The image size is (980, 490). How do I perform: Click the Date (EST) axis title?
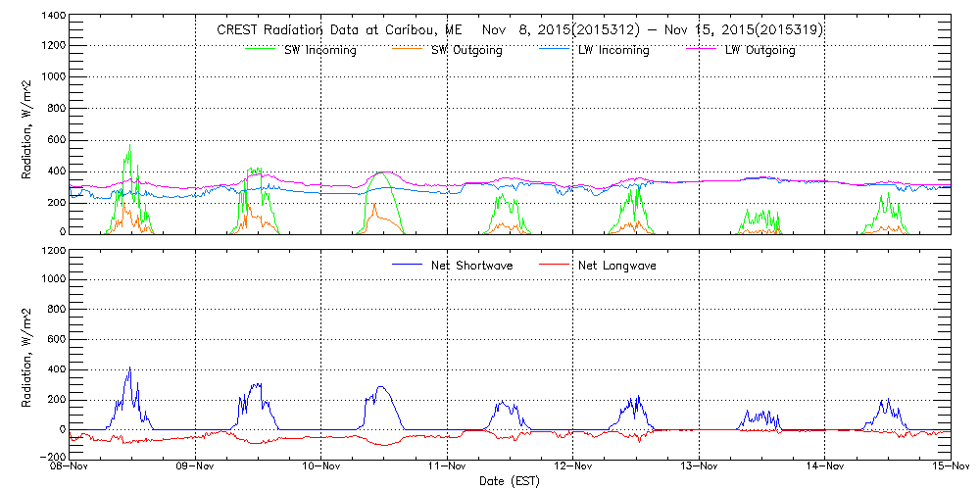[x=510, y=481]
